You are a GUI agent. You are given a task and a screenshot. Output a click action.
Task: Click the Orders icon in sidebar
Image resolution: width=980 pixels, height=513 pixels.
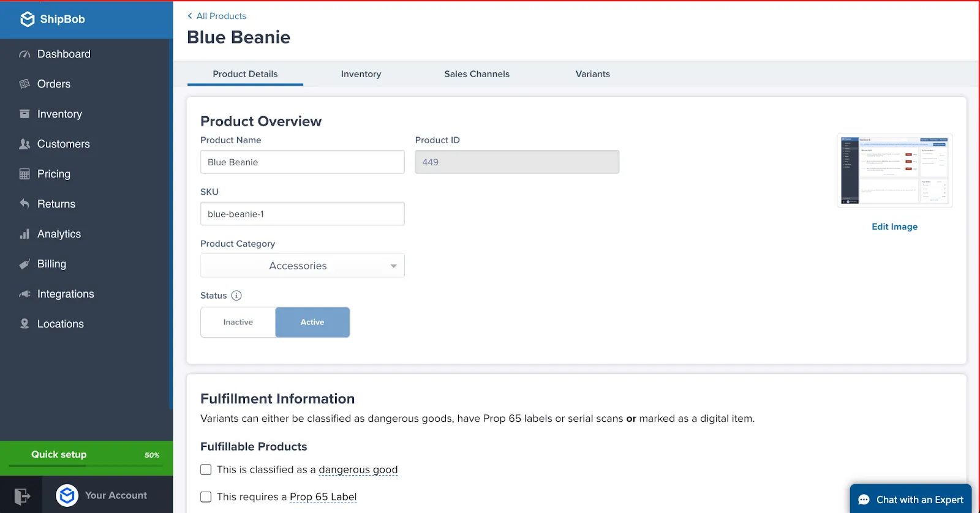point(24,84)
